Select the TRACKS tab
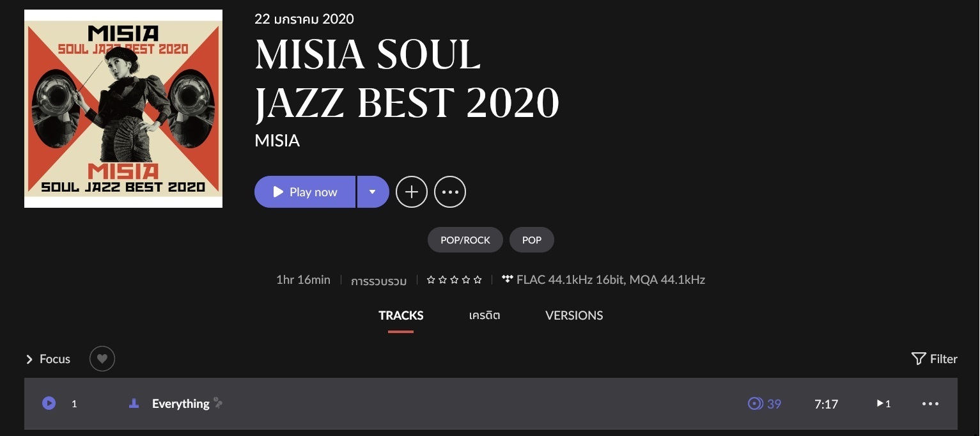 (x=401, y=315)
